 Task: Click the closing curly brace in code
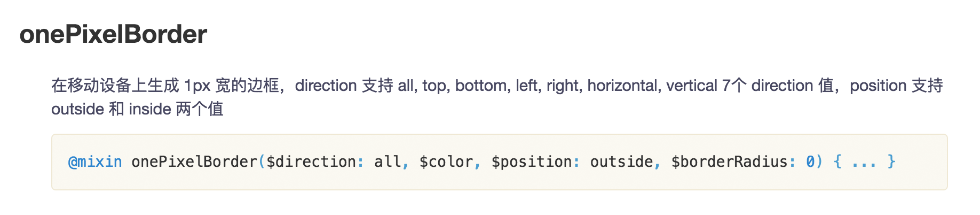point(891,162)
